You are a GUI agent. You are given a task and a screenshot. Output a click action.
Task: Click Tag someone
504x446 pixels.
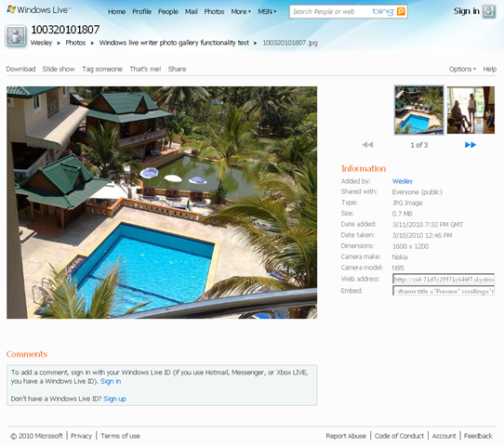[x=102, y=69]
